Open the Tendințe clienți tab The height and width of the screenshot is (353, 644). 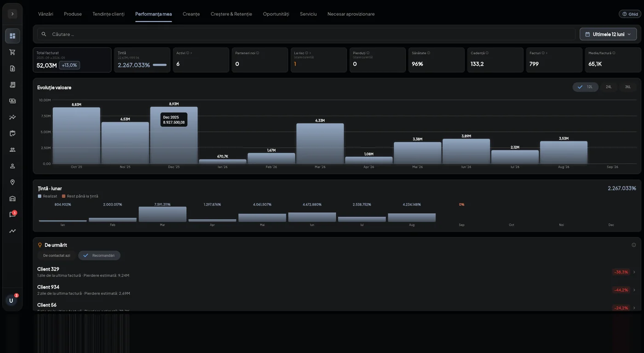point(109,14)
